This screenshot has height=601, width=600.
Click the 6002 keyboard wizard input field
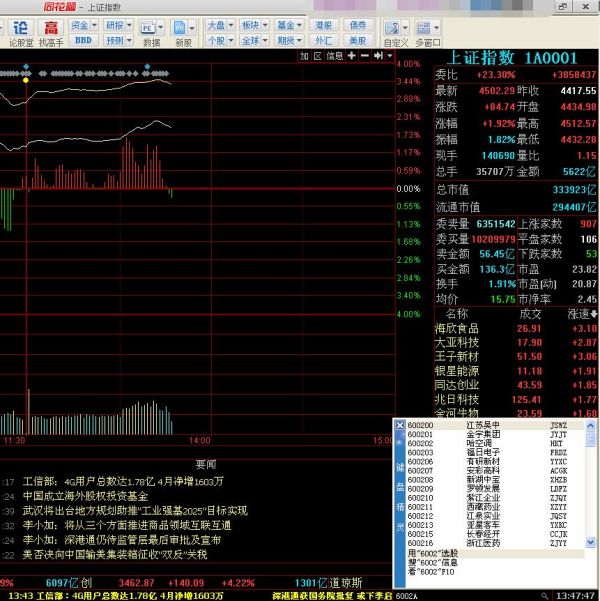(466, 596)
